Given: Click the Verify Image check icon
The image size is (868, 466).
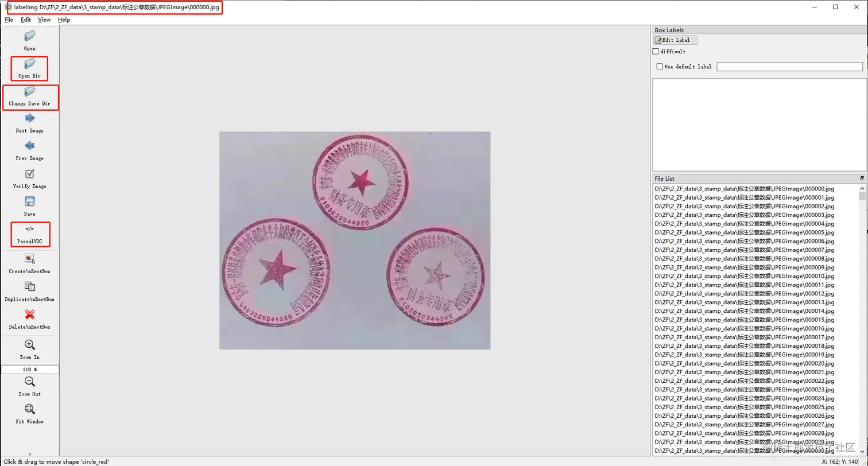Looking at the screenshot, I should click(30, 174).
